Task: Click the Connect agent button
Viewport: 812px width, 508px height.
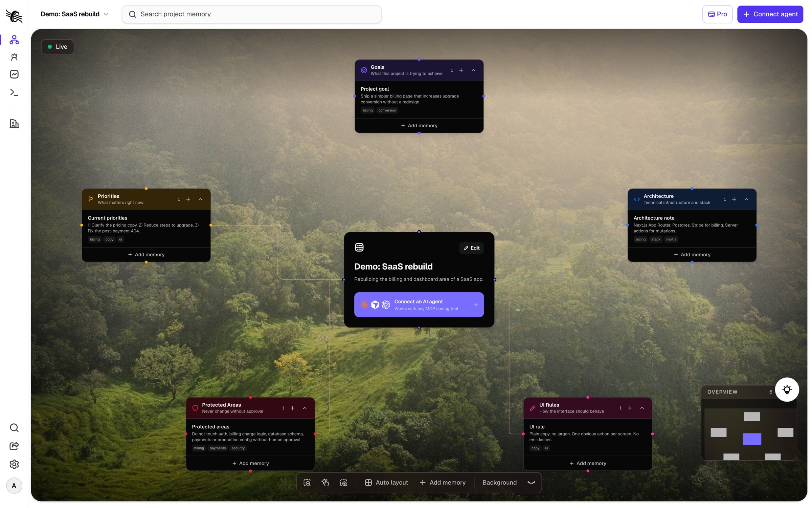Action: pyautogui.click(x=770, y=14)
